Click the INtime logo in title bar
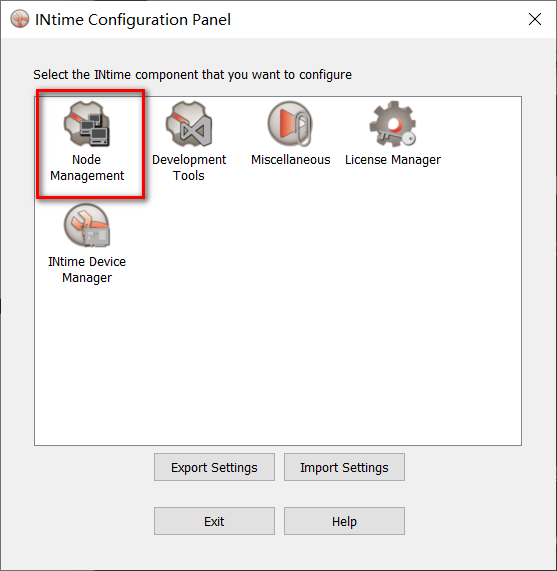 click(x=20, y=19)
